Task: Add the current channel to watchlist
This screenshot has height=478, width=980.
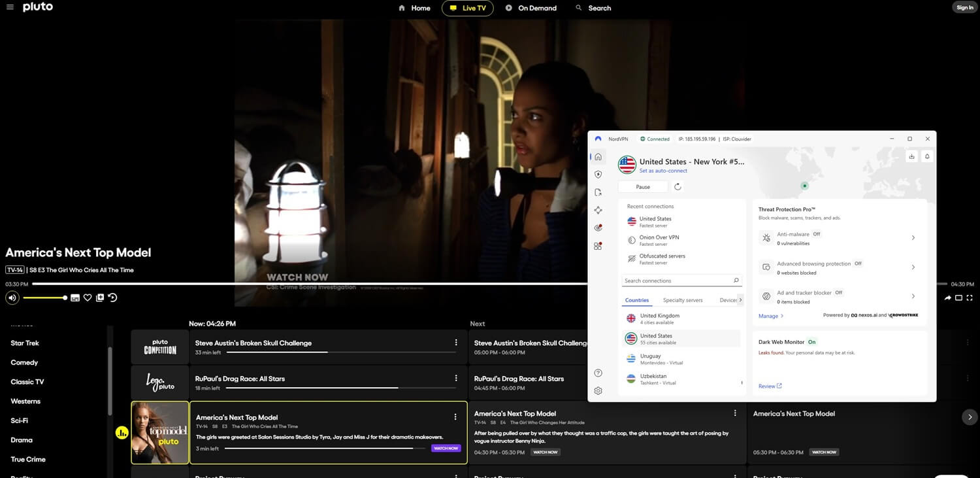Action: pos(100,298)
